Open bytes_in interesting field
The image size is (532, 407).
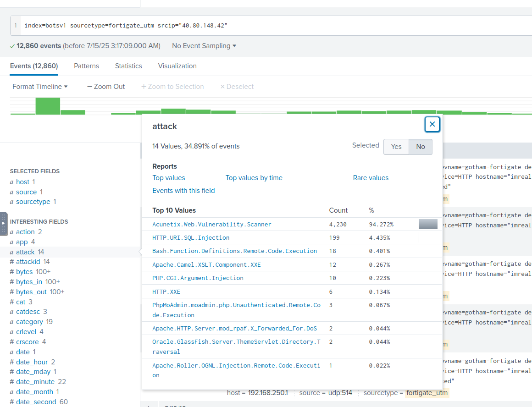click(29, 281)
